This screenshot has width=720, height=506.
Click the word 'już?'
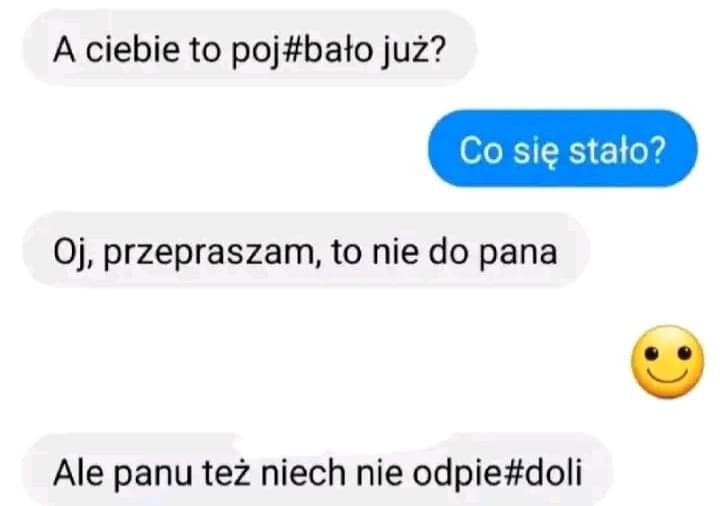(414, 51)
